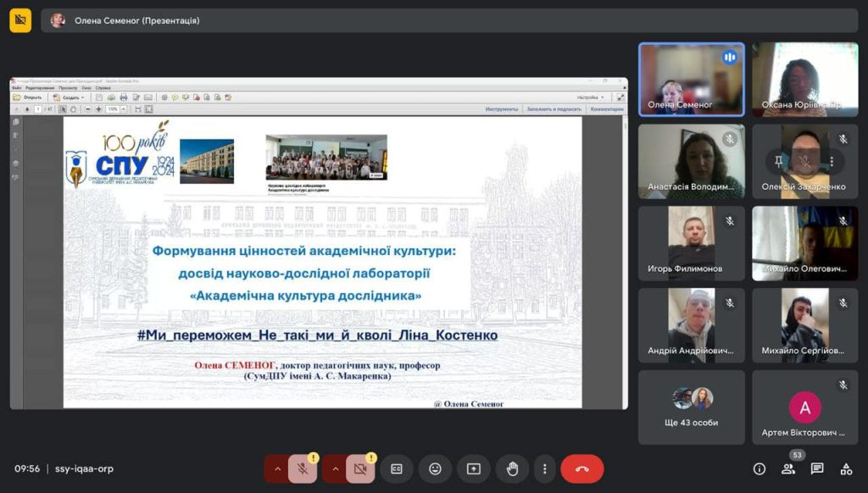Open meeting details info icon
This screenshot has height=493, width=868.
[x=759, y=468]
